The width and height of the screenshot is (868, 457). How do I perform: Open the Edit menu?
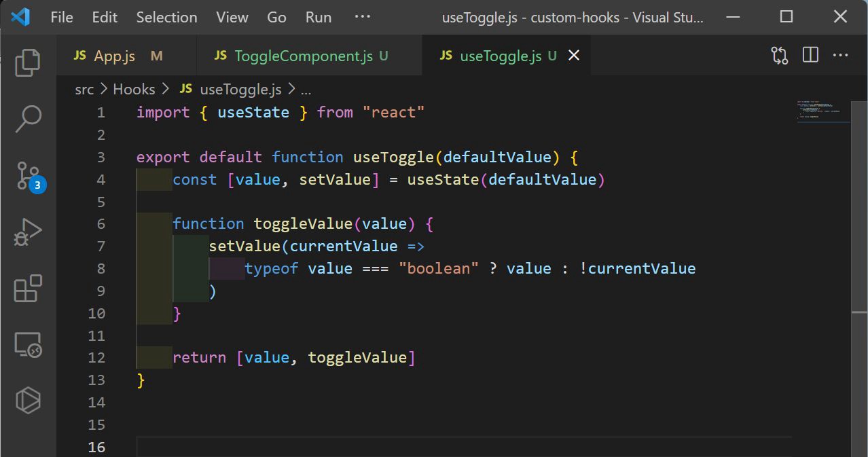coord(105,17)
